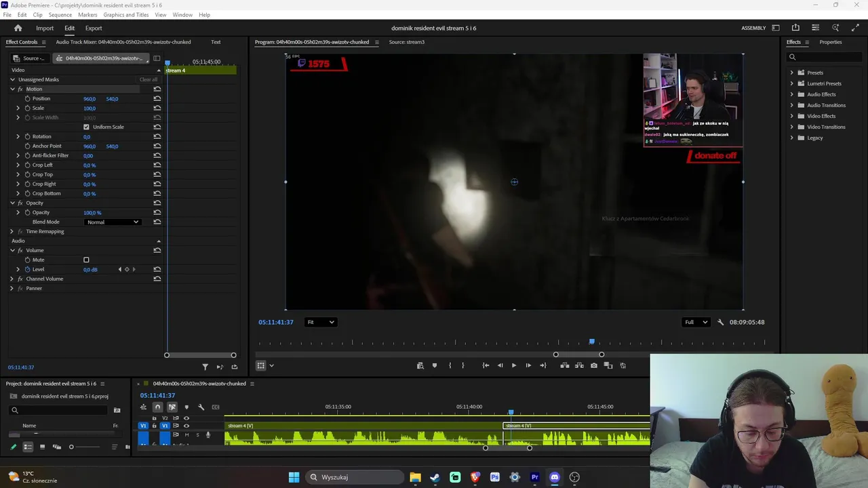Reset the Opacity parameter
868x488 pixels.
point(157,212)
